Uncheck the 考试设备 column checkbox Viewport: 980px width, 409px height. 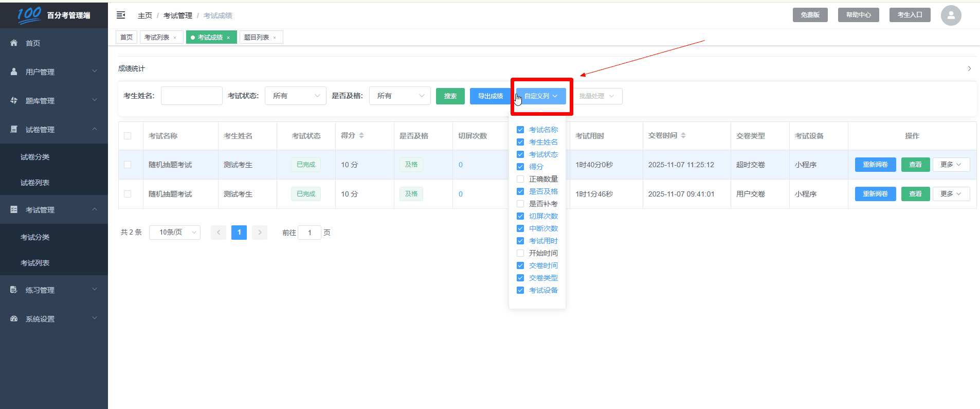tap(520, 290)
